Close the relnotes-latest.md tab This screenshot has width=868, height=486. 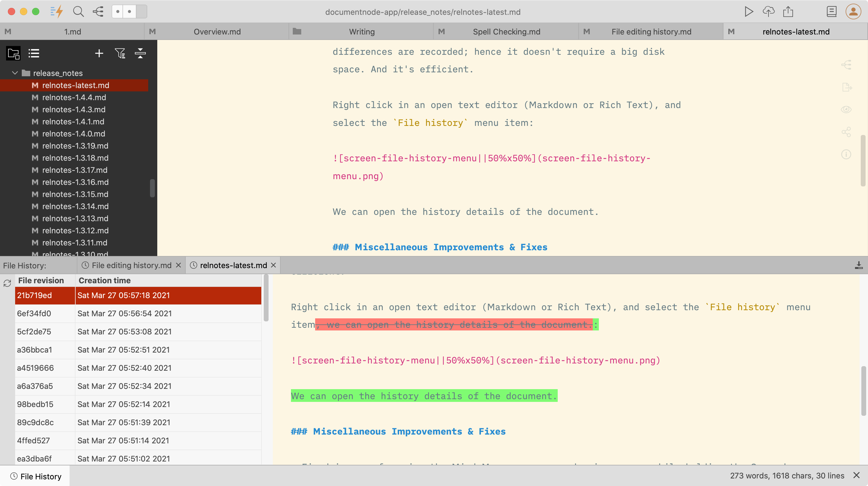[x=273, y=265]
